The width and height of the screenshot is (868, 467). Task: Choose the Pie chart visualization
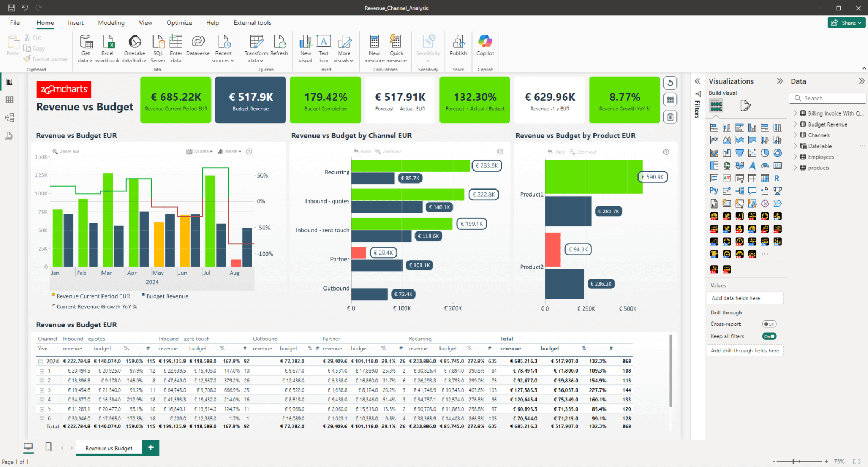(x=765, y=153)
